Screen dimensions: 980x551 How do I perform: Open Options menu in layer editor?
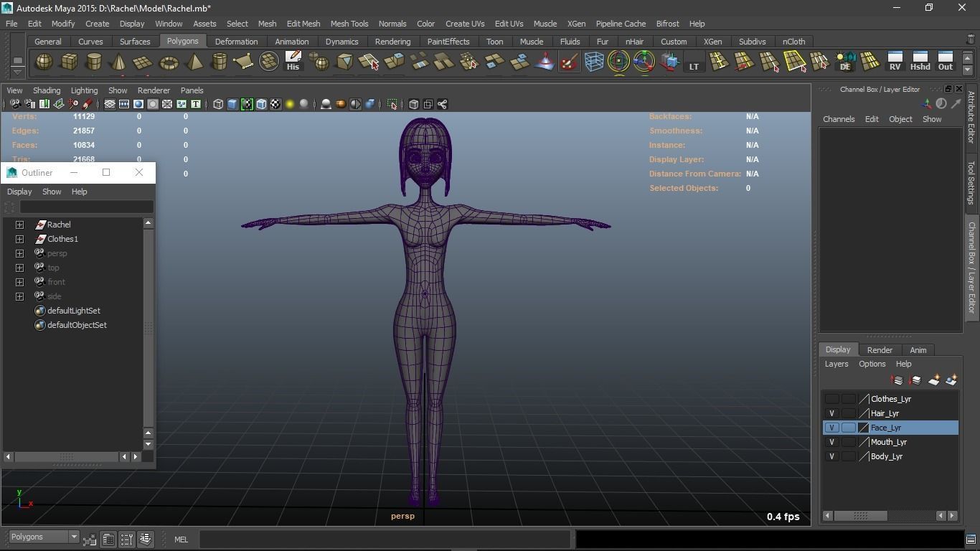(x=872, y=364)
